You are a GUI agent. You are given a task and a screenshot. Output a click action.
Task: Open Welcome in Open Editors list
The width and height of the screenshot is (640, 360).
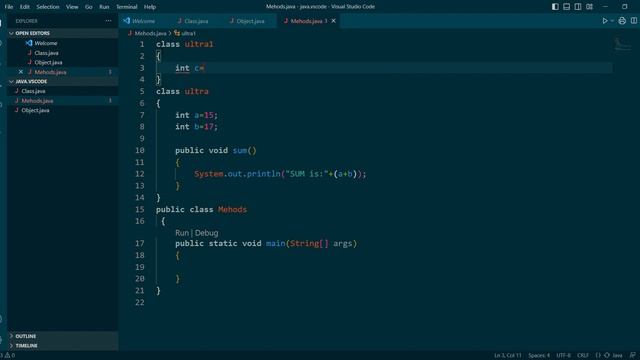tap(46, 43)
